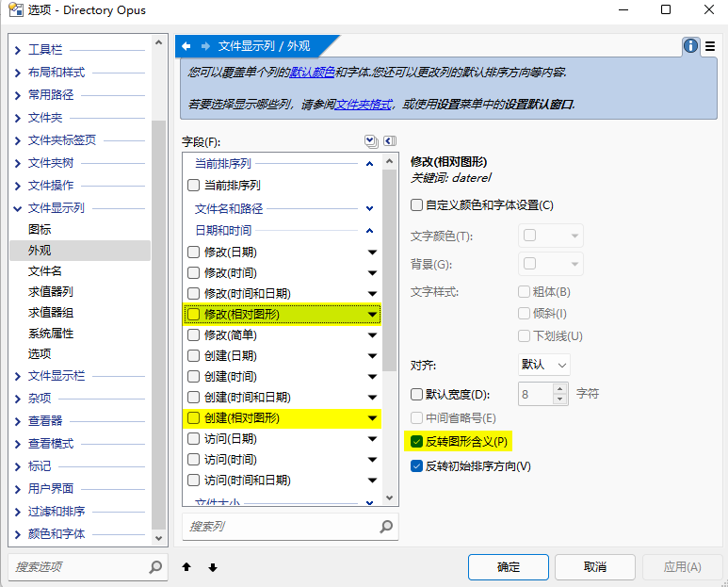
Task: Select 图标 page in the tree
Action: (40, 229)
